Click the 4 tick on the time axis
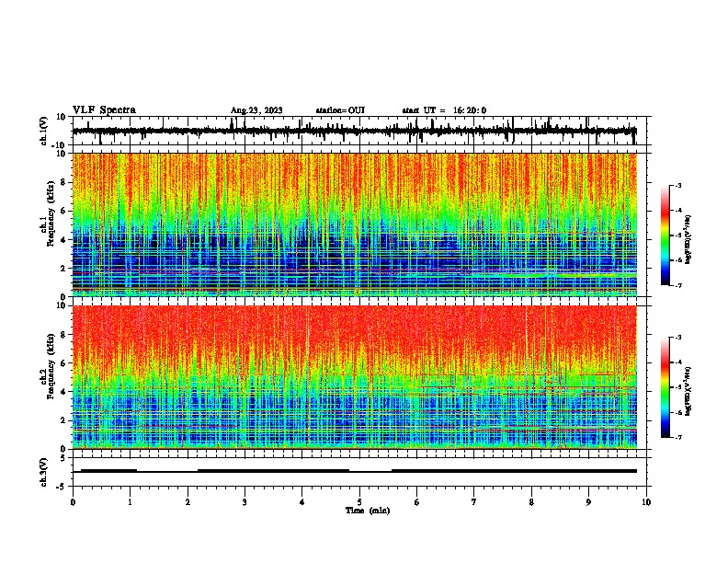The width and height of the screenshot is (728, 563). pyautogui.click(x=301, y=502)
